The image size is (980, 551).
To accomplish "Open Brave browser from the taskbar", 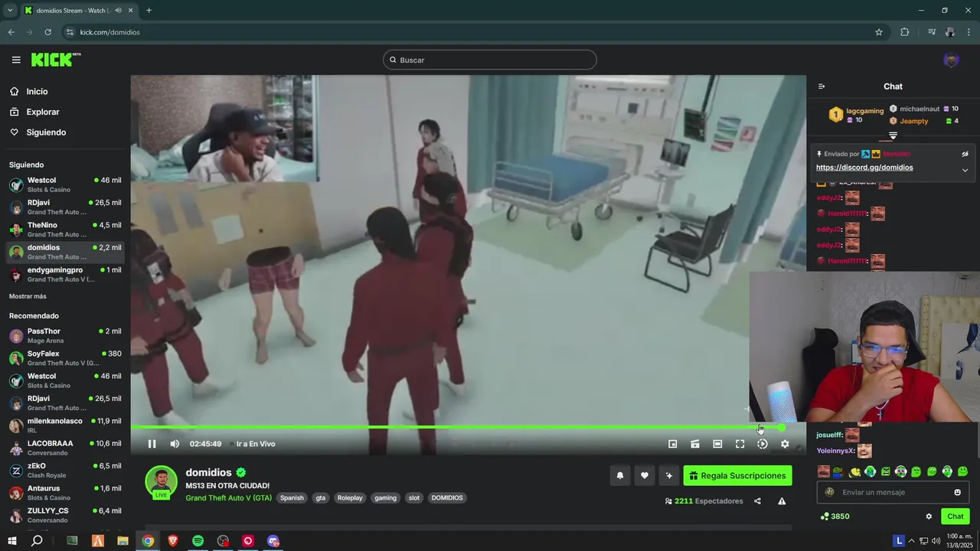I will click(172, 541).
